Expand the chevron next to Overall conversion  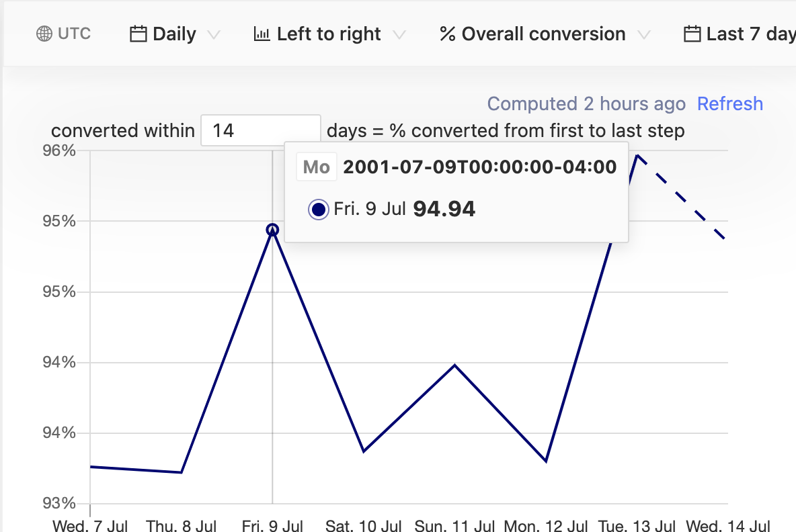tap(644, 34)
